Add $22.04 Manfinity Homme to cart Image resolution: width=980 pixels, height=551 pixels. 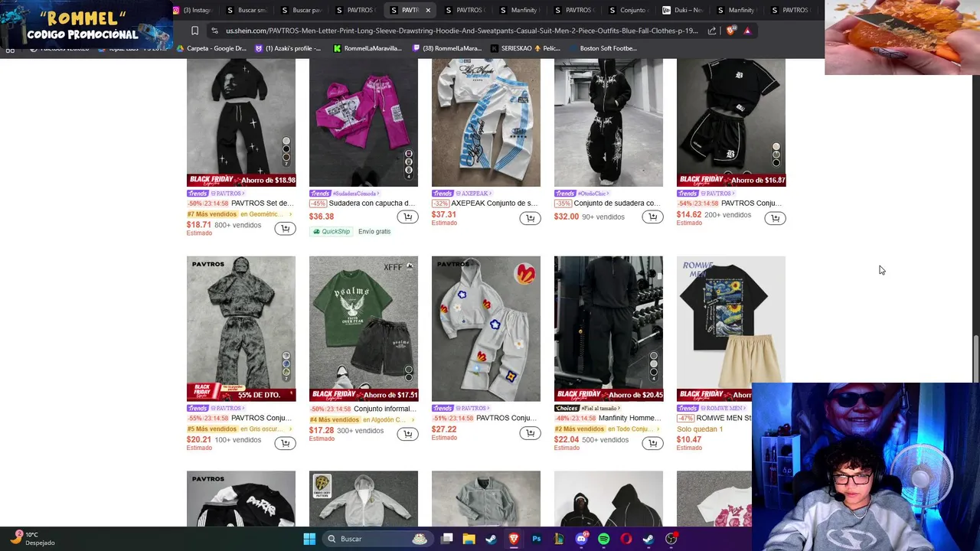(652, 443)
